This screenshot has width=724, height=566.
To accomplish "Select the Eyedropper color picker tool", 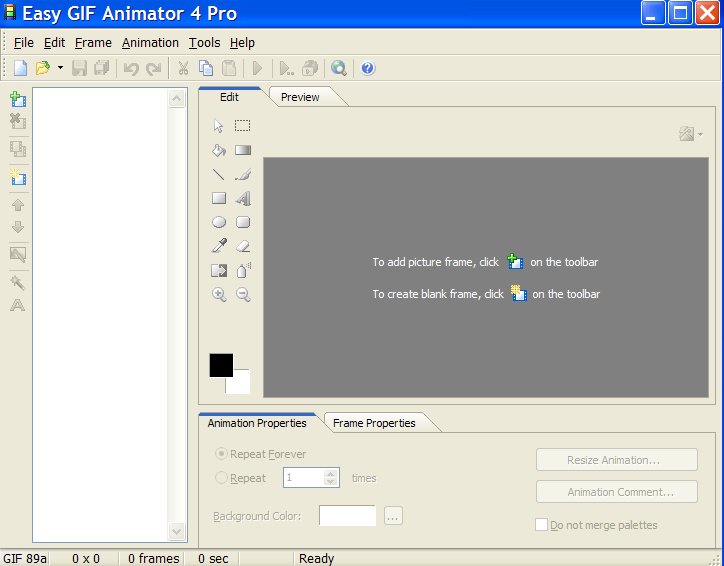I will point(219,246).
